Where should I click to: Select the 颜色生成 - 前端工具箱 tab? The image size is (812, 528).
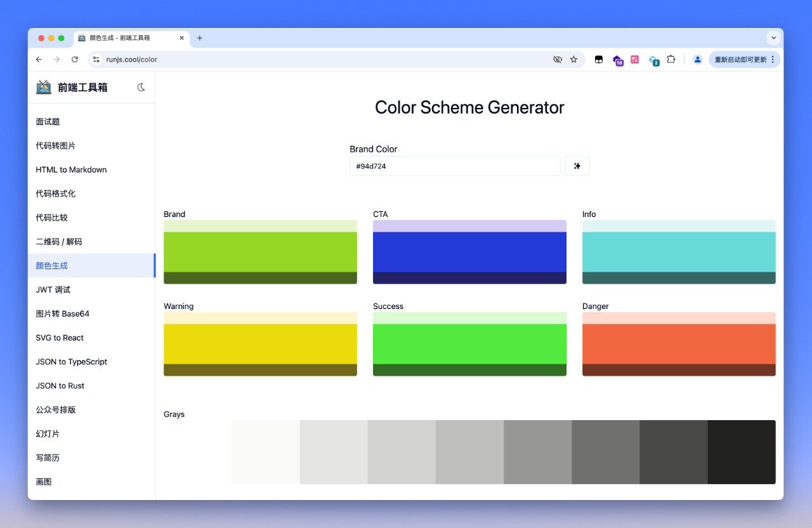tap(131, 38)
